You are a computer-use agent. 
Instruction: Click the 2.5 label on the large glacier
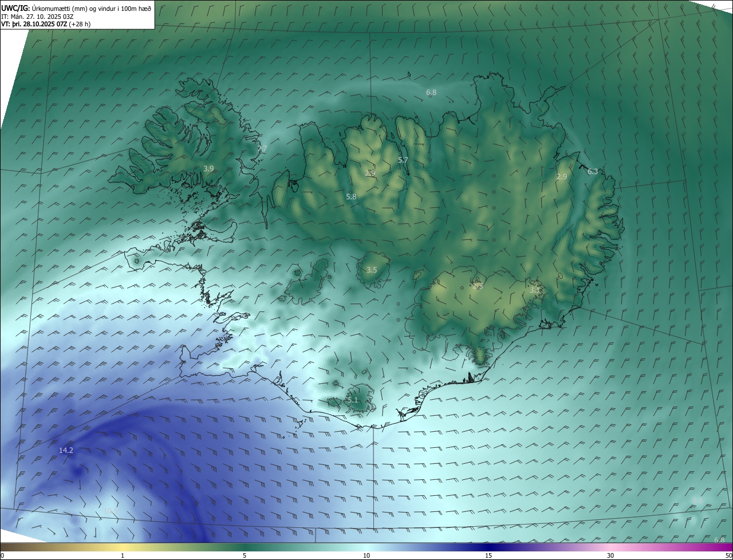(478, 286)
